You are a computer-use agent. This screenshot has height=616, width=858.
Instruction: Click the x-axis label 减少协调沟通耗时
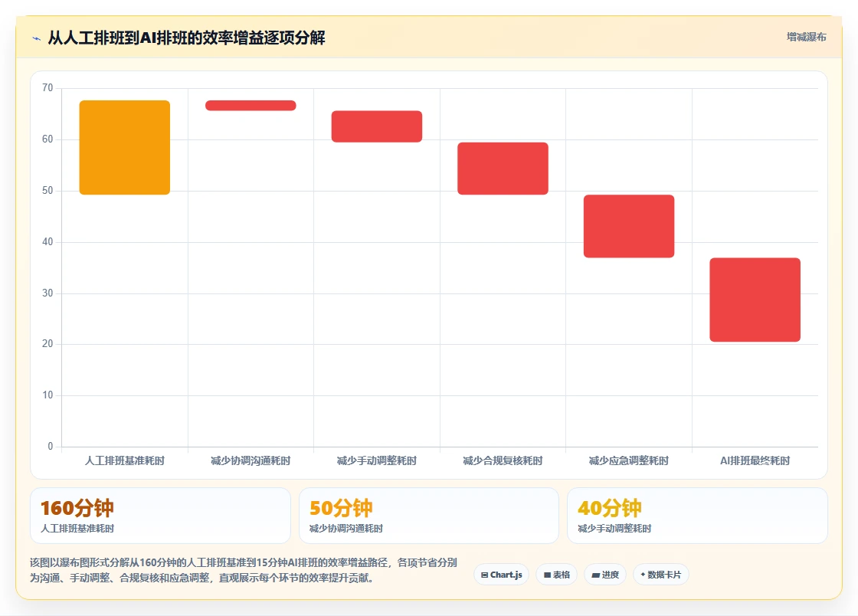[251, 460]
